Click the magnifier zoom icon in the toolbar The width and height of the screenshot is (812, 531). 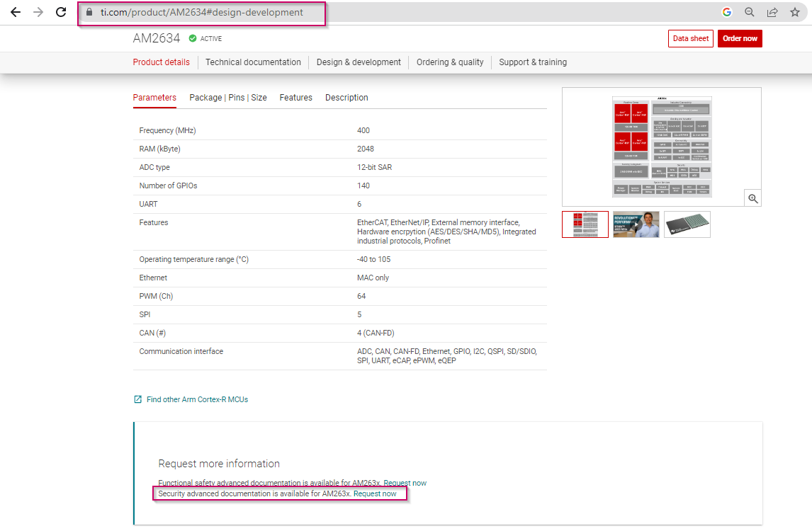749,12
